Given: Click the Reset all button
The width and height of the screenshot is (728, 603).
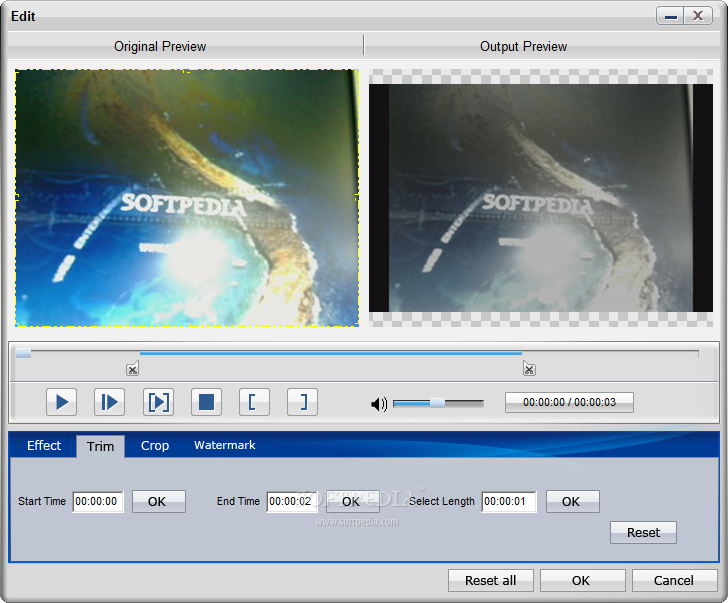Looking at the screenshot, I should pos(491,581).
